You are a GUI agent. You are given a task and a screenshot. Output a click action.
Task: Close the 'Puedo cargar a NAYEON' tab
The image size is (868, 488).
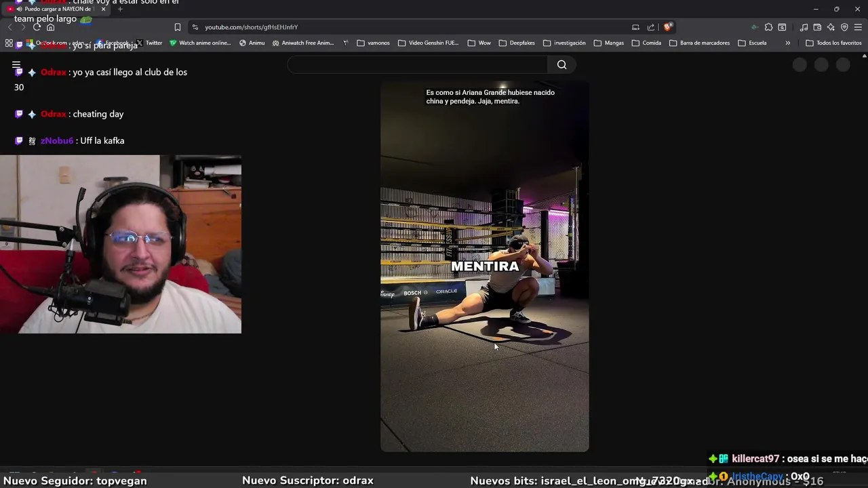point(103,9)
